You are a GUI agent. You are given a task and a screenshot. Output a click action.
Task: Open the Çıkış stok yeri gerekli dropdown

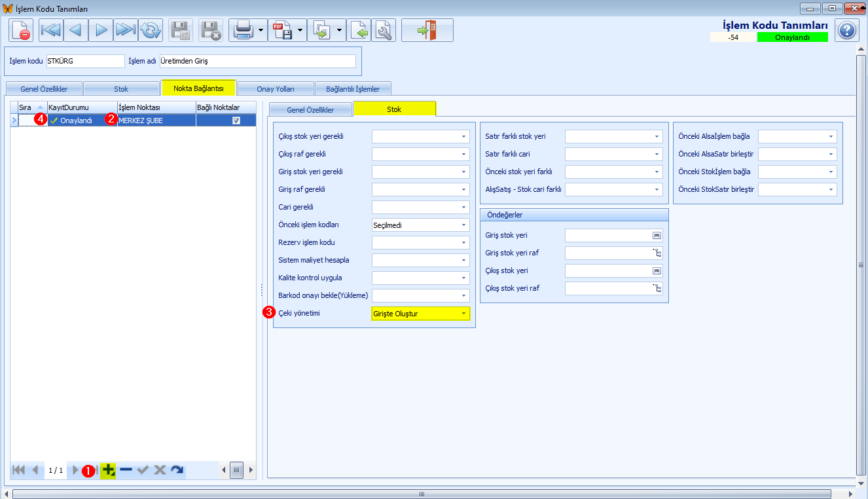(x=463, y=136)
